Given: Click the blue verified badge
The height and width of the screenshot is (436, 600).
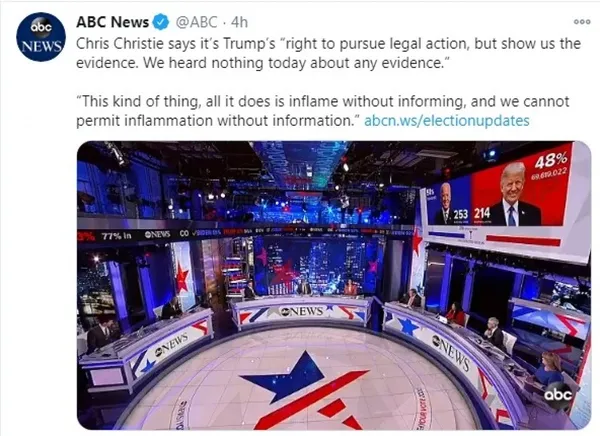Looking at the screenshot, I should pyautogui.click(x=161, y=22).
